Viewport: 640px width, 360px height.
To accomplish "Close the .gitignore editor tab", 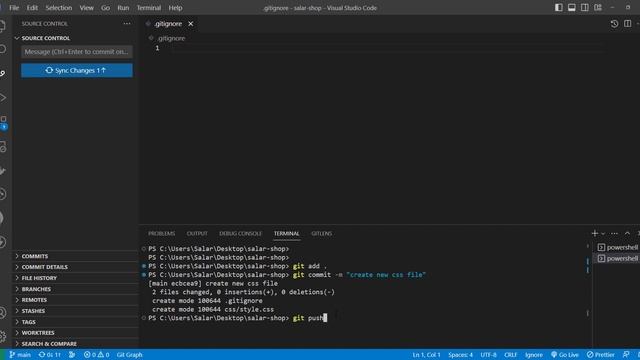I will coord(191,24).
